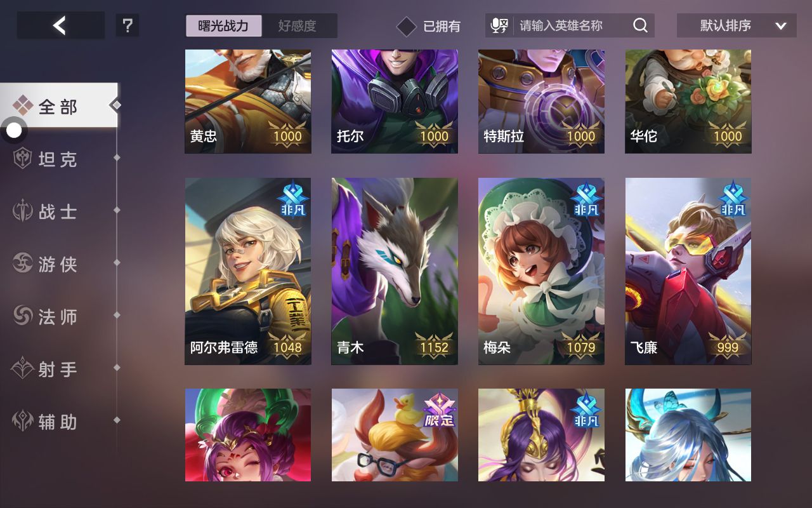
Task: Toggle the 已拥有 owned filter checkbox
Action: coord(406,27)
